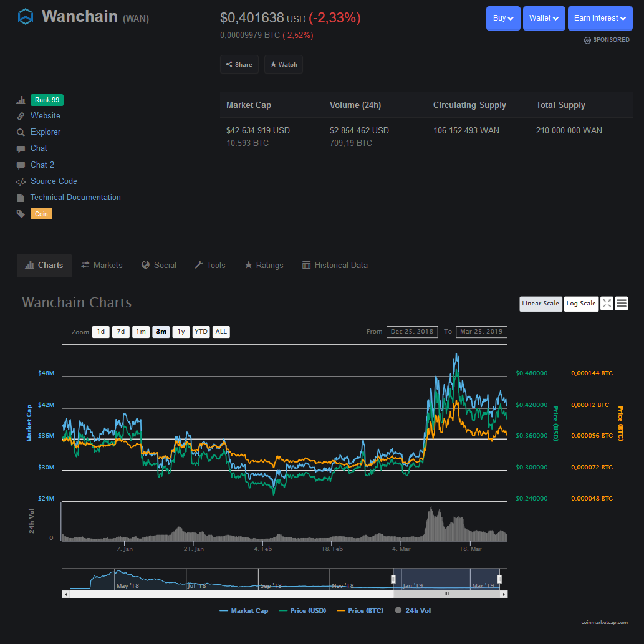644x644 pixels.
Task: Set chart zoom to 7d
Action: (121, 332)
